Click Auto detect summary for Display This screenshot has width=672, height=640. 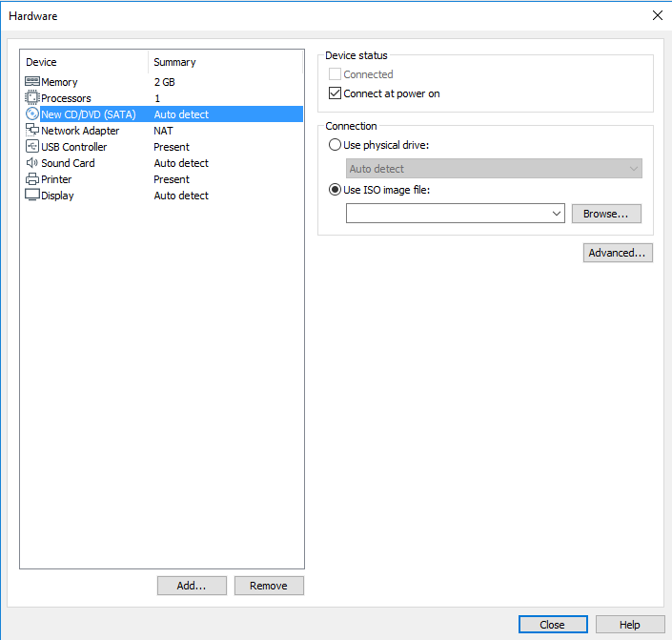point(181,196)
